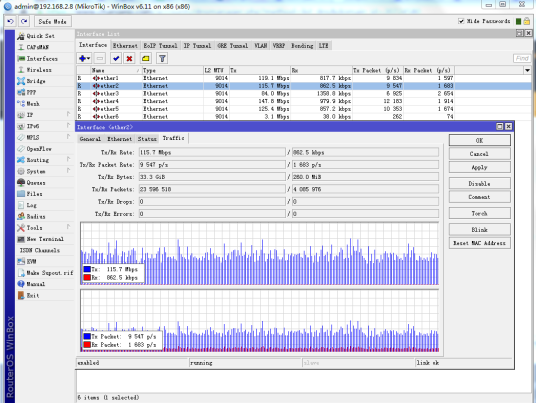Click the blue checkmark enable button
536x403 pixels.
[116, 58]
